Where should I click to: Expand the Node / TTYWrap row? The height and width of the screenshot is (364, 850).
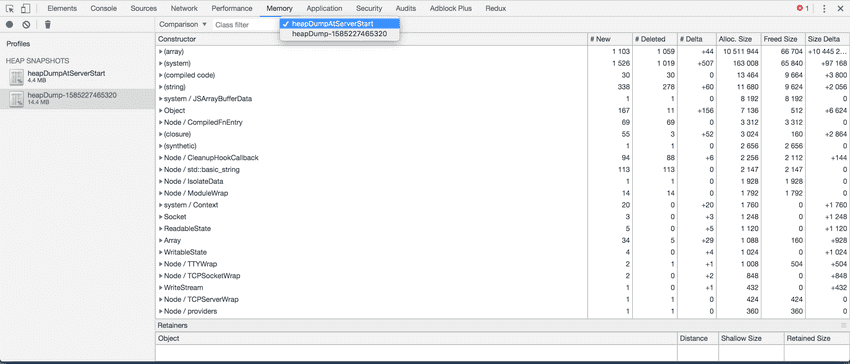pos(160,264)
